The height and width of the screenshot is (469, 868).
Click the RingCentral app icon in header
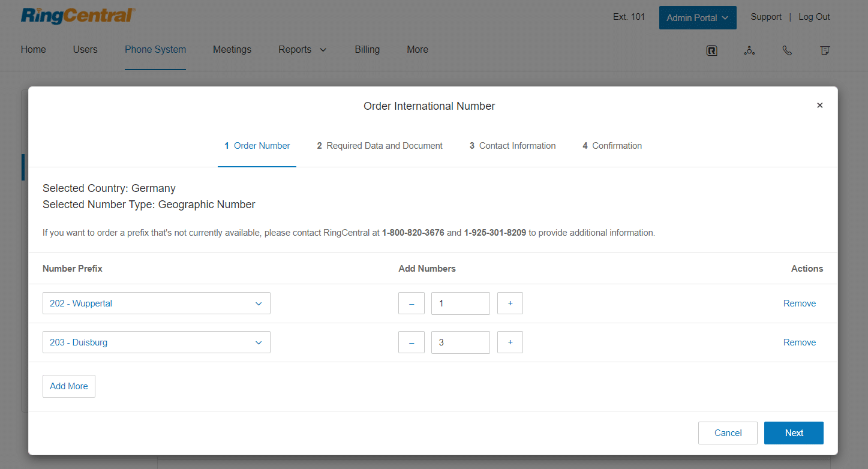coord(711,51)
